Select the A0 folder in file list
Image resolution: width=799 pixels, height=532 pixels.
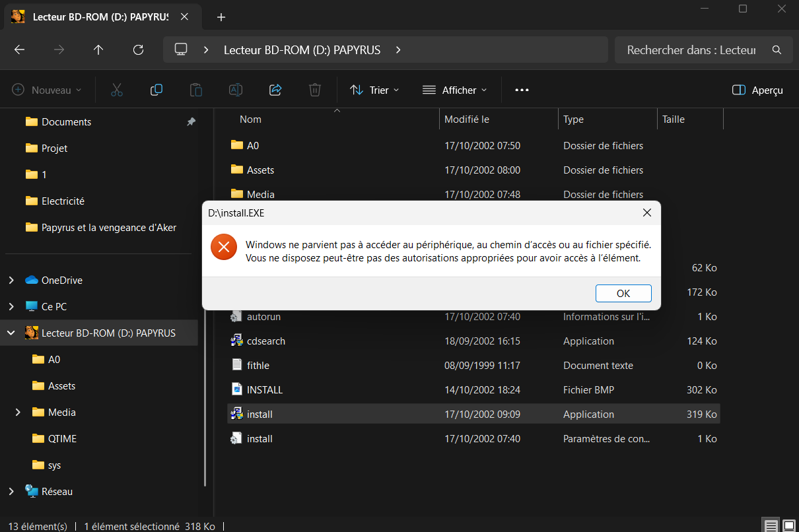473,145
